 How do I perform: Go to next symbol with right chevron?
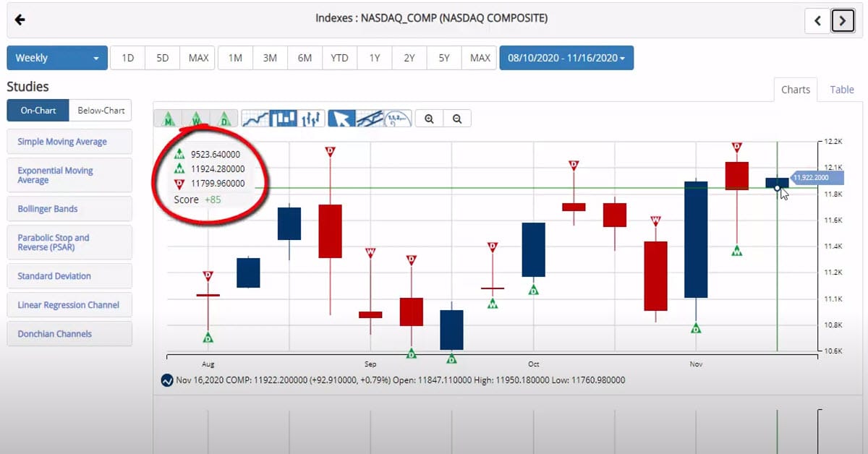coord(843,21)
